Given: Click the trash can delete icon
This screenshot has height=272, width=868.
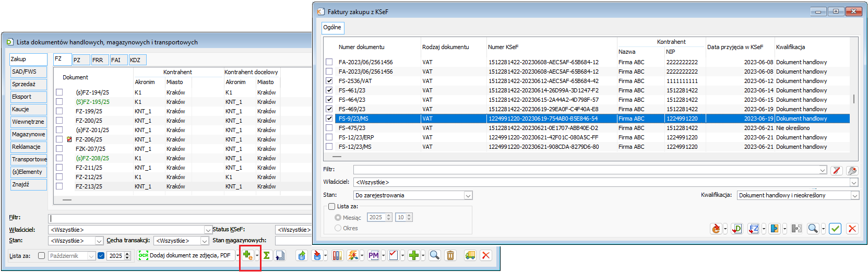Looking at the screenshot, I should (450, 256).
